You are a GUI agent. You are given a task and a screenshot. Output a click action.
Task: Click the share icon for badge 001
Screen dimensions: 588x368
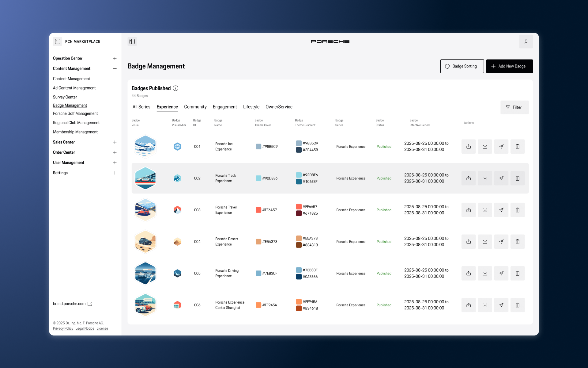tap(468, 147)
